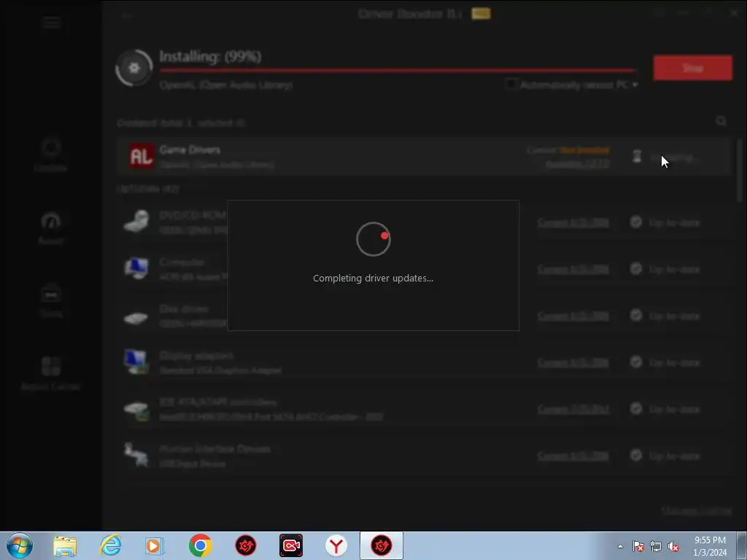Select the Display adapters row name
Image resolution: width=747 pixels, height=560 pixels.
click(x=196, y=355)
